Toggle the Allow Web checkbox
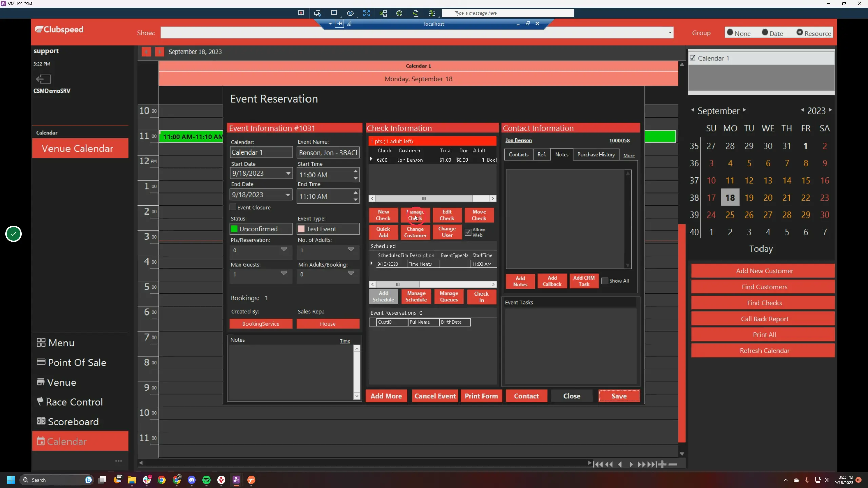This screenshot has width=868, height=488. pyautogui.click(x=468, y=232)
